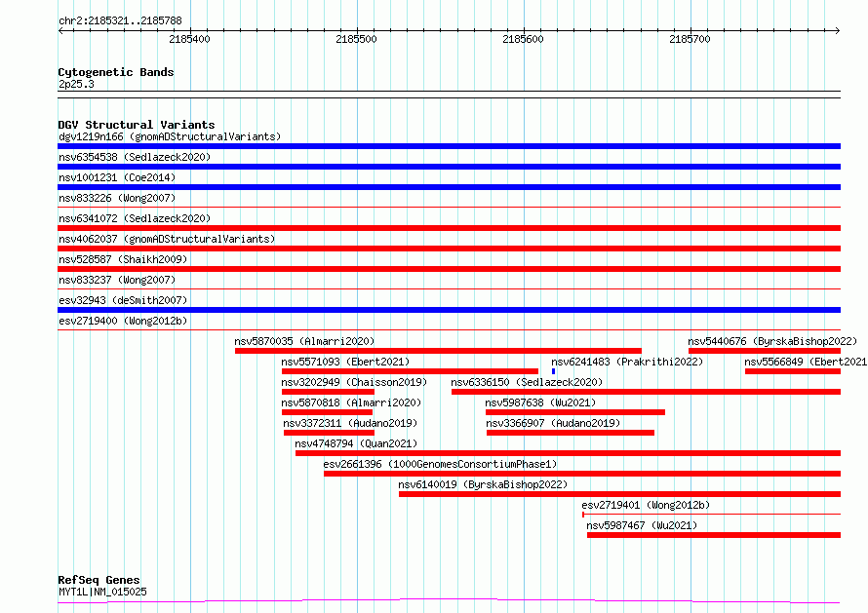Image resolution: width=868 pixels, height=613 pixels.
Task: Click the red bar under nsv4062037
Action: [449, 249]
